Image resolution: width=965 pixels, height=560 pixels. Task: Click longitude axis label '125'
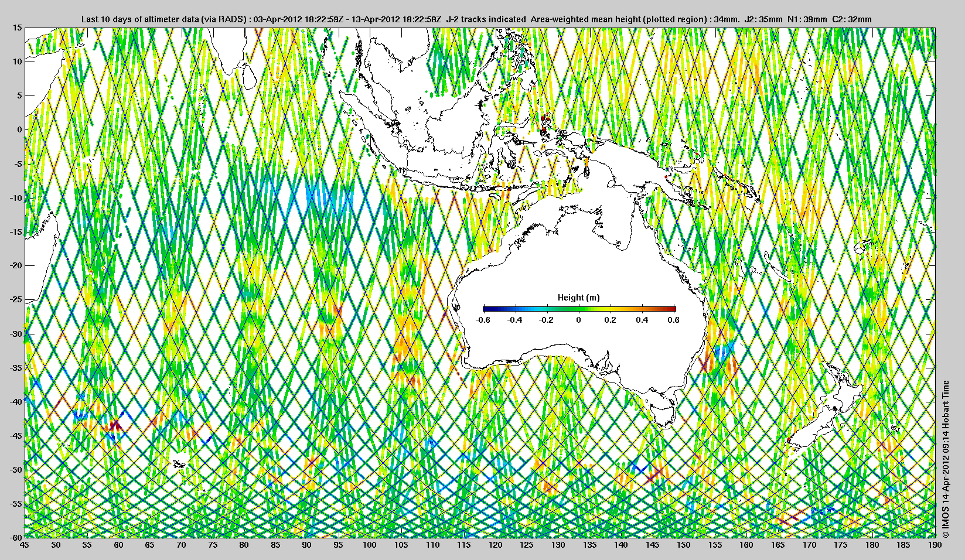(x=527, y=545)
